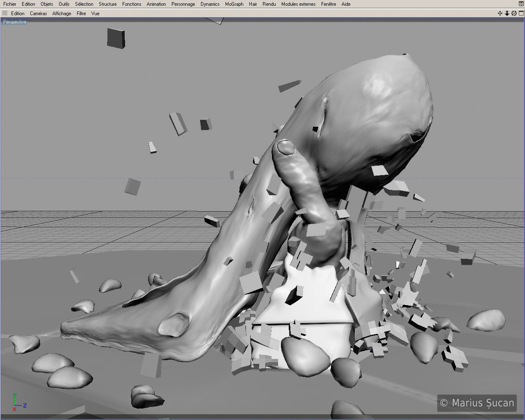Expand the Affichage viewport menu
Viewport: 525px width, 420px height.
tap(62, 14)
